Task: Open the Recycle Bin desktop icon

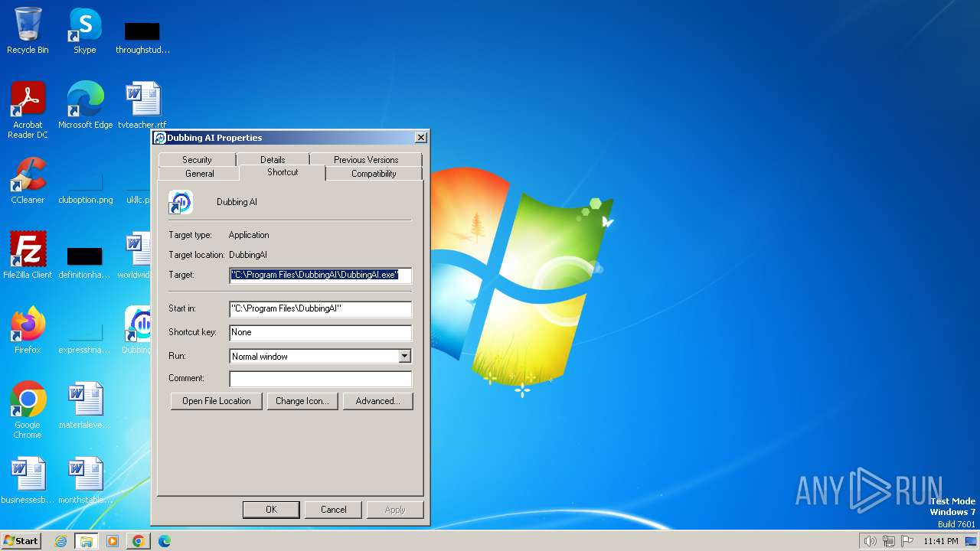Action: [x=28, y=31]
